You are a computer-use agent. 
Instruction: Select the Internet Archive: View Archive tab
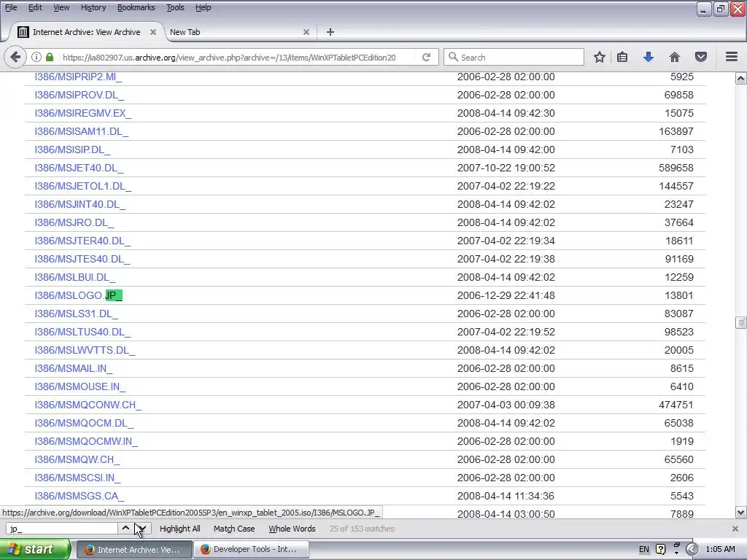(x=86, y=32)
